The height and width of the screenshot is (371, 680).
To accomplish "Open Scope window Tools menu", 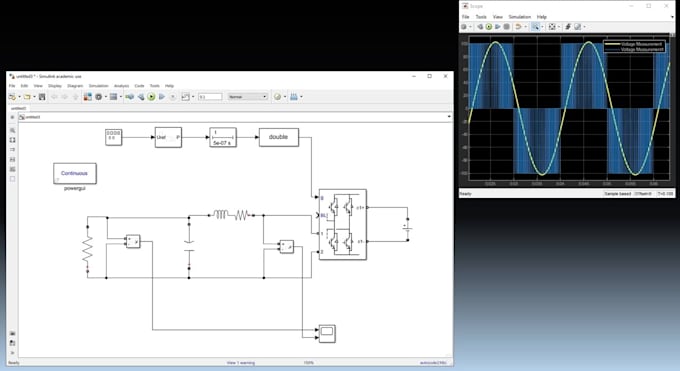I will click(x=481, y=17).
